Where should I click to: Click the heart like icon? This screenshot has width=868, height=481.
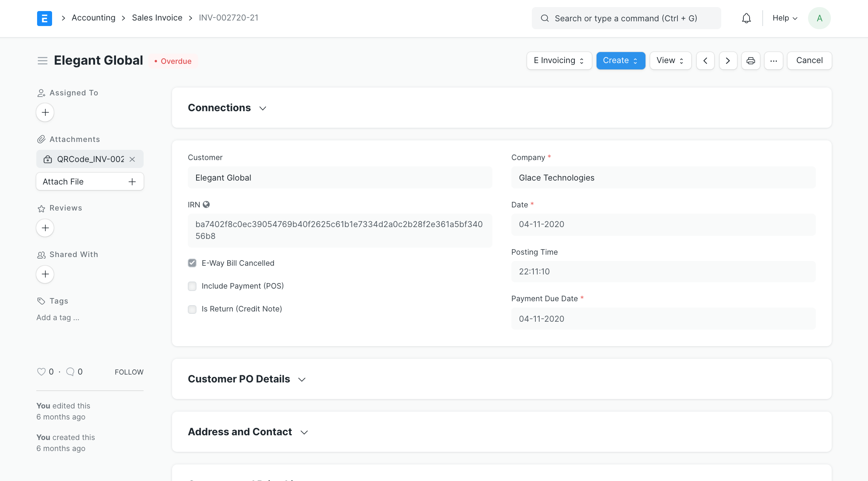tap(41, 372)
